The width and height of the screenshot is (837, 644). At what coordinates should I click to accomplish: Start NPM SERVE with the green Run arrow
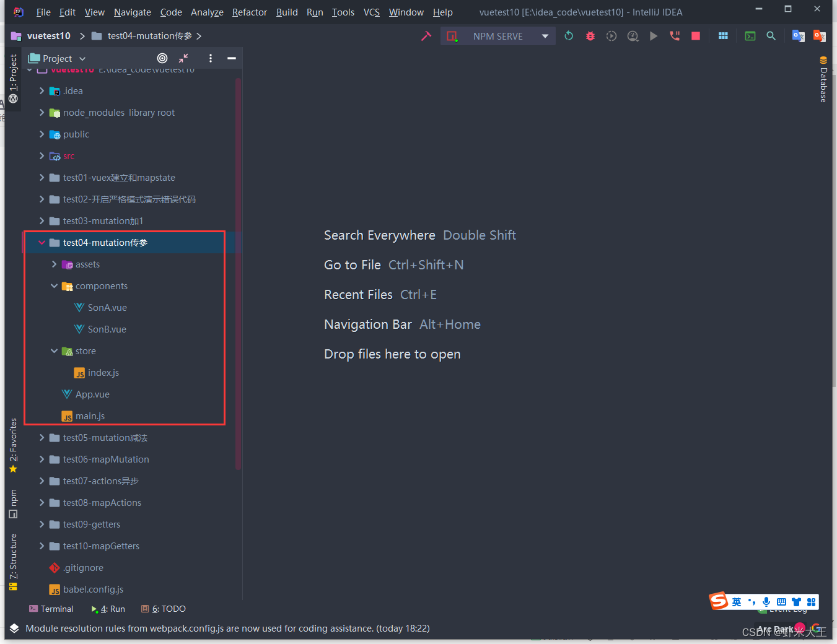pyautogui.click(x=653, y=36)
